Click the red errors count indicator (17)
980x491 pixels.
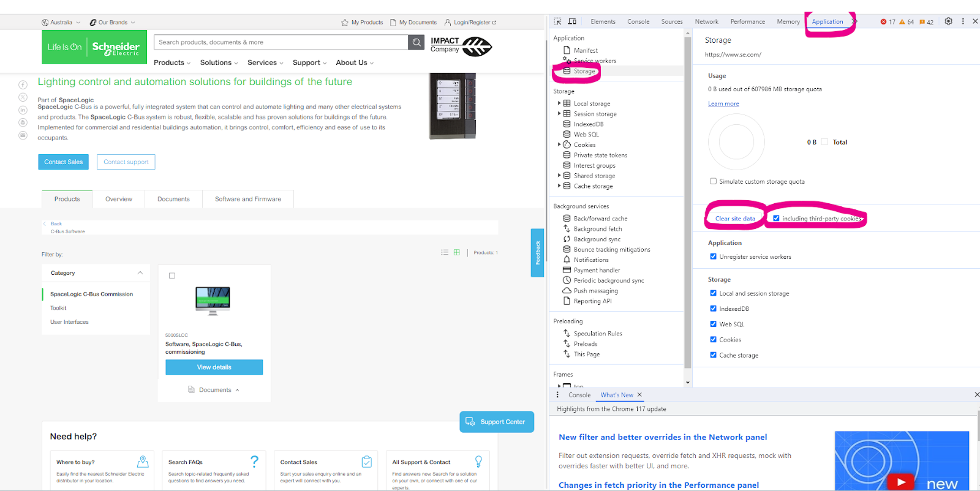coord(888,22)
